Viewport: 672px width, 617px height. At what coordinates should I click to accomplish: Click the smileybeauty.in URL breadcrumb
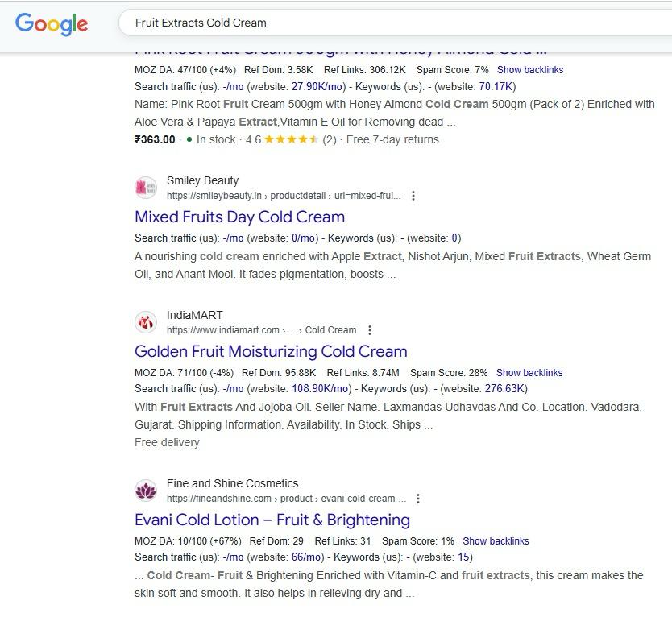pyautogui.click(x=284, y=196)
